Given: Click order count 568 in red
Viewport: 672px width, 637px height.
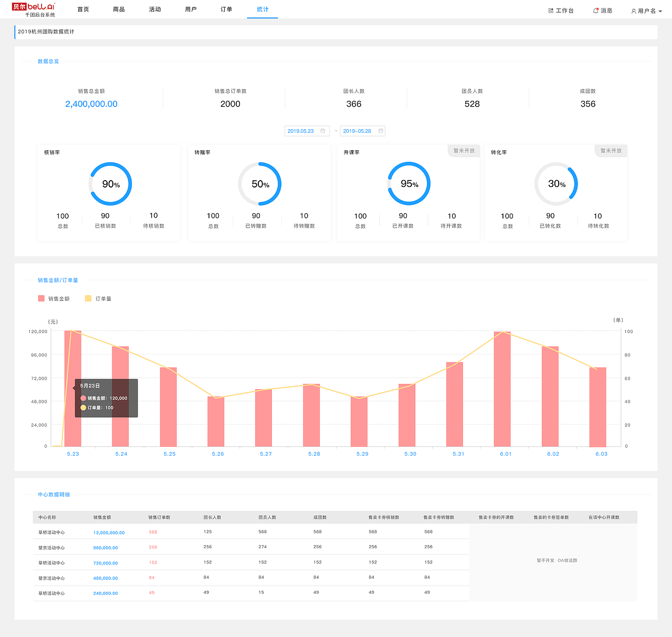Looking at the screenshot, I should [153, 532].
